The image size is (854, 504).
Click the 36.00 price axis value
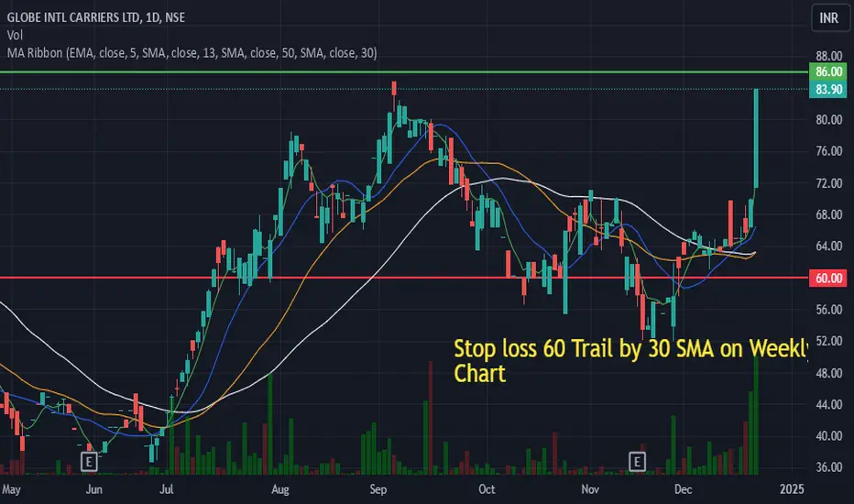point(829,467)
